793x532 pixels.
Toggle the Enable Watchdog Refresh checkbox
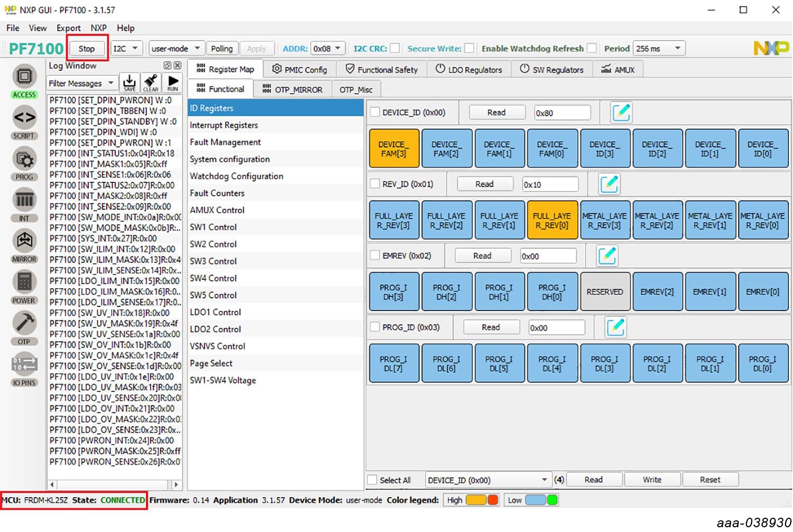pyautogui.click(x=592, y=49)
